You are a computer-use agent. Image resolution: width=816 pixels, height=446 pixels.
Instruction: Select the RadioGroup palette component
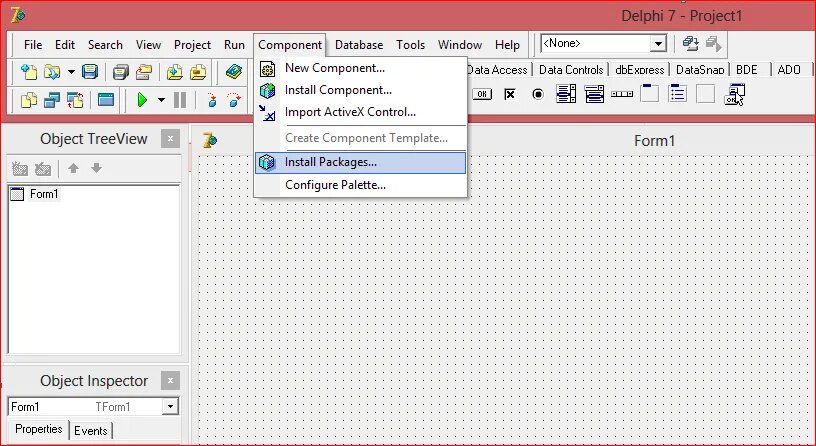pyautogui.click(x=678, y=94)
